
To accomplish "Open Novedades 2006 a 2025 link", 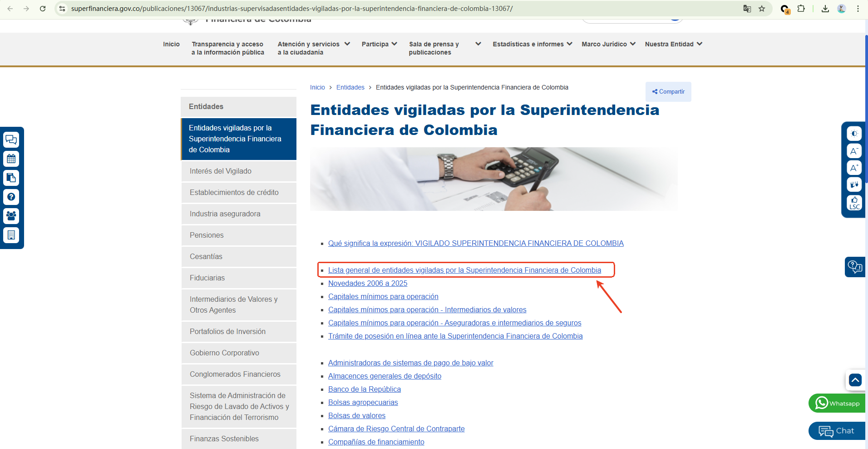I will click(368, 284).
